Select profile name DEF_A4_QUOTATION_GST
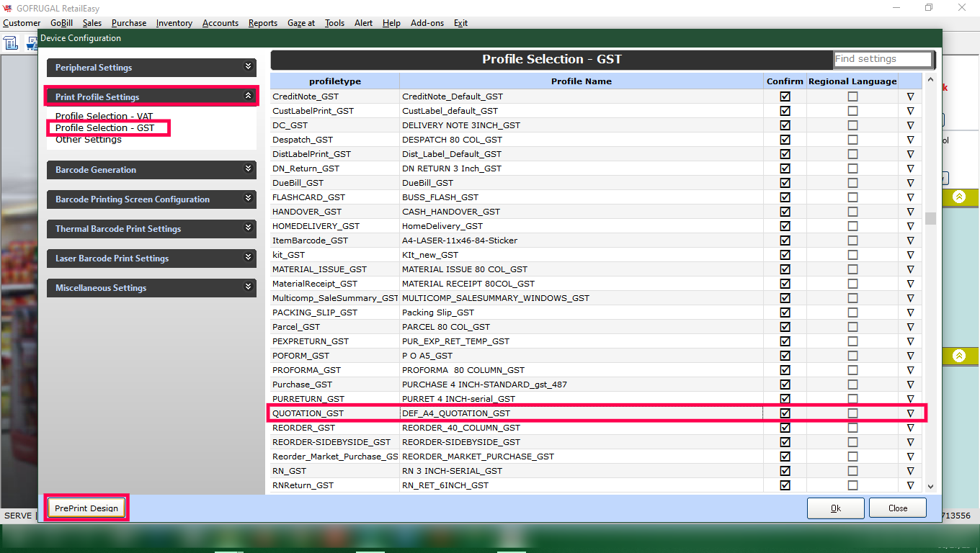 [x=582, y=413]
